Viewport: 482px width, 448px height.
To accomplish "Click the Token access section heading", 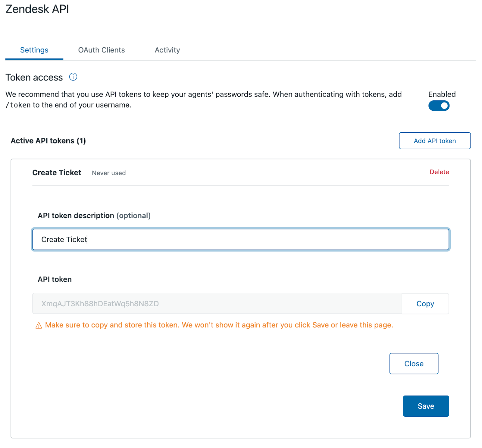I will pyautogui.click(x=34, y=77).
